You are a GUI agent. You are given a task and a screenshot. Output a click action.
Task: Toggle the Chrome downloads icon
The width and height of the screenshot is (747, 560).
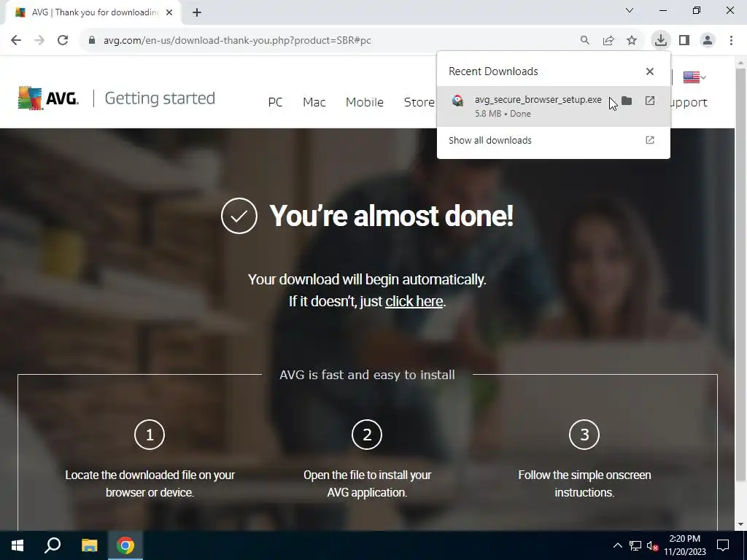pos(660,41)
